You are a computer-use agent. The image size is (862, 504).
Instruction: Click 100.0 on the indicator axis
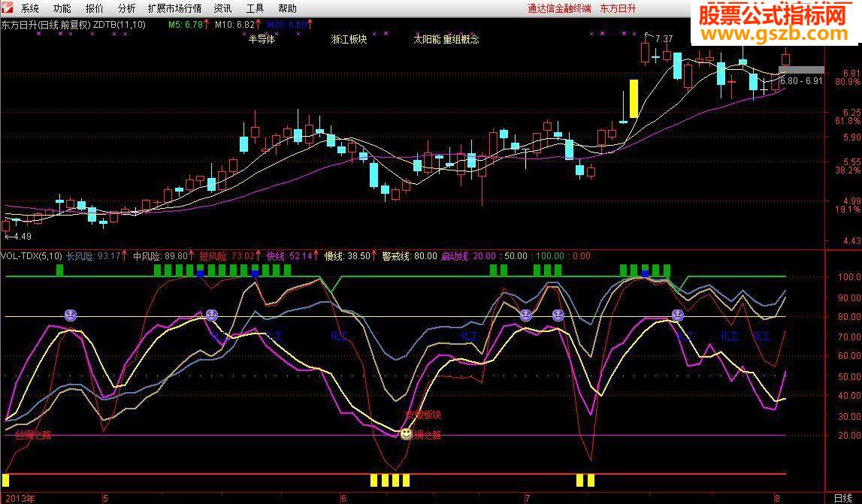pyautogui.click(x=849, y=276)
